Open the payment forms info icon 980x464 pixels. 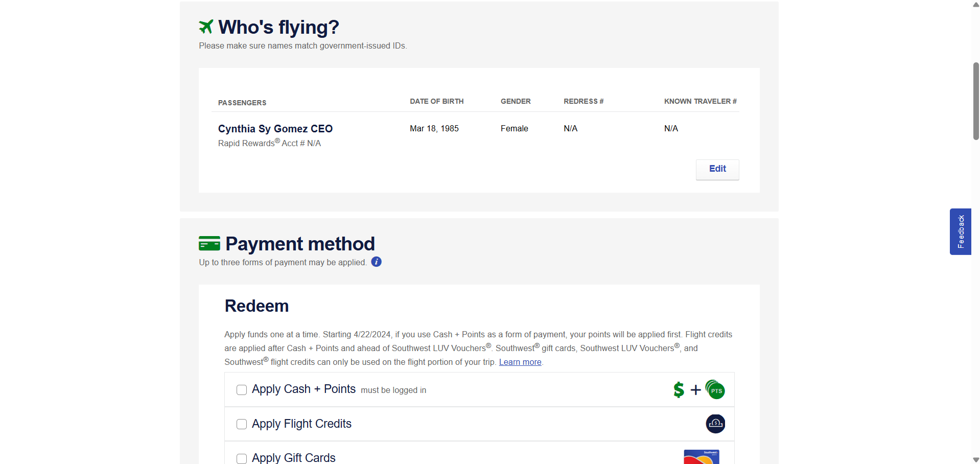click(x=376, y=262)
